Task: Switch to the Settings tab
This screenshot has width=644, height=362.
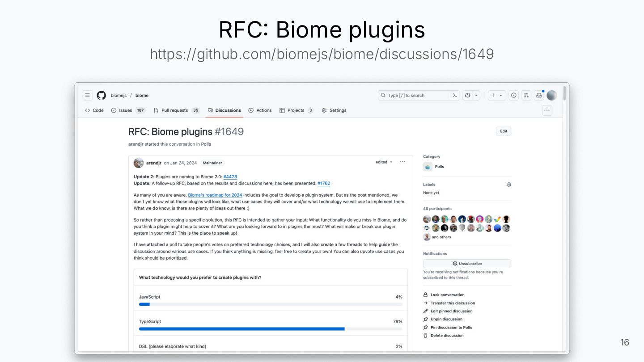Action: (334, 110)
